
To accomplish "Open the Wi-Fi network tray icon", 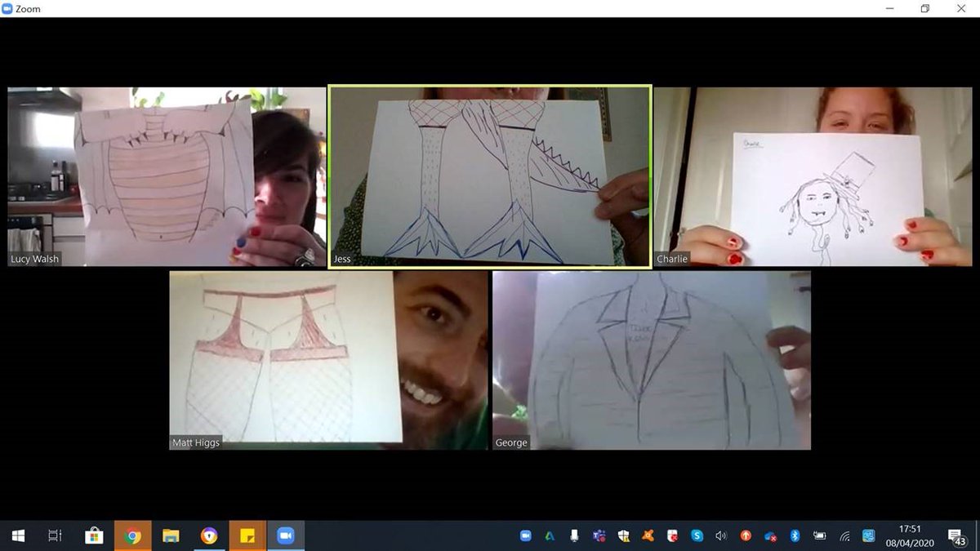I will click(x=844, y=536).
